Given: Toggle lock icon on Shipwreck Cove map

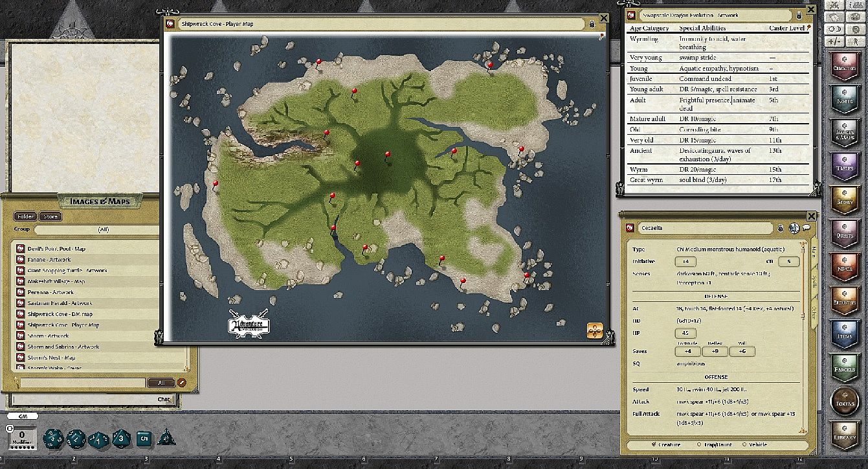Looking at the screenshot, I should pos(592,24).
